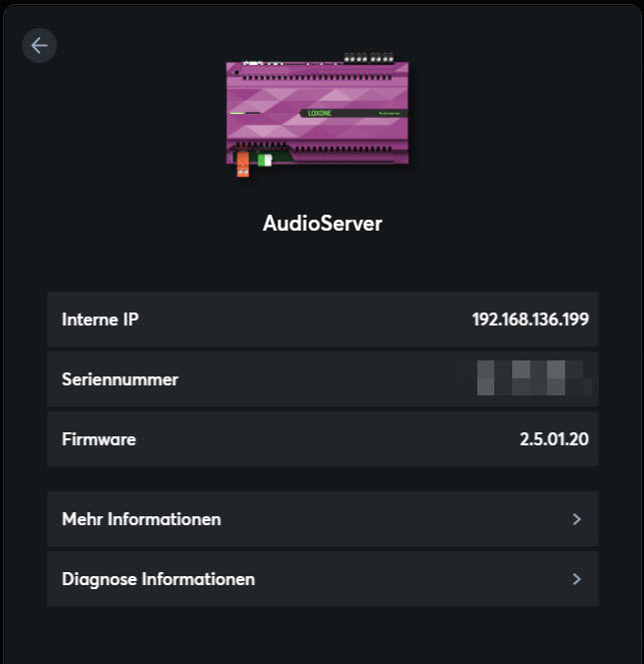Click the blurred serial number value

click(533, 379)
